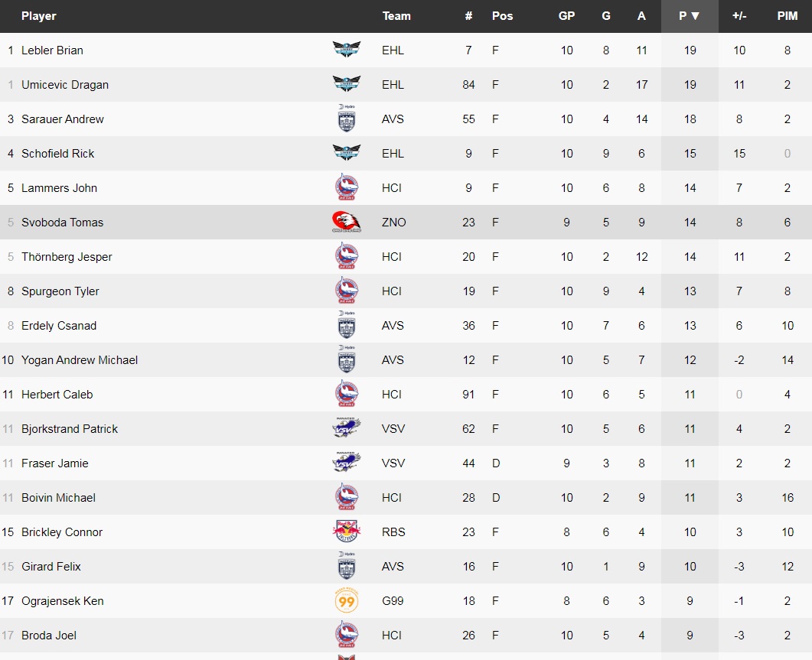The width and height of the screenshot is (812, 660).
Task: Click the HCI team logo beside Lammers John
Action: [347, 188]
